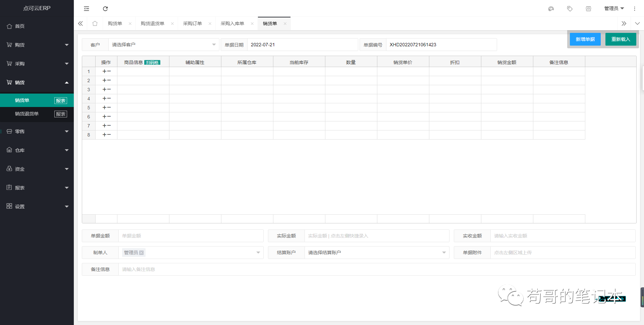Viewport: 644px width, 325px height.
Task: Click the 单据附件 upload field
Action: pos(563,253)
